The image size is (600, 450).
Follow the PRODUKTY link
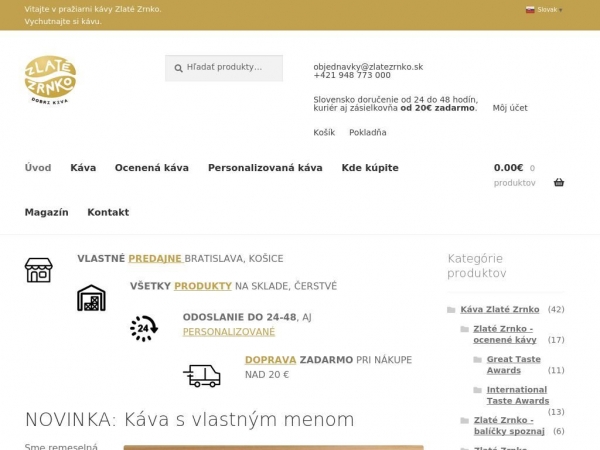tap(203, 286)
